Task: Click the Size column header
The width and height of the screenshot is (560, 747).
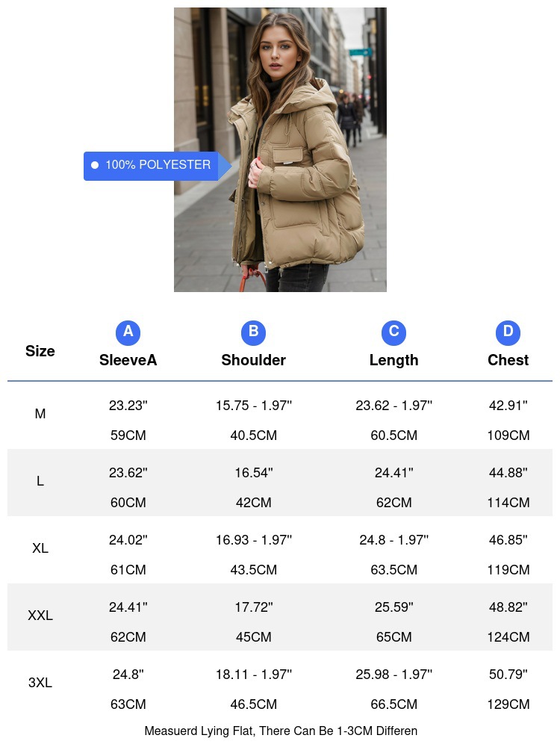Action: [x=40, y=351]
